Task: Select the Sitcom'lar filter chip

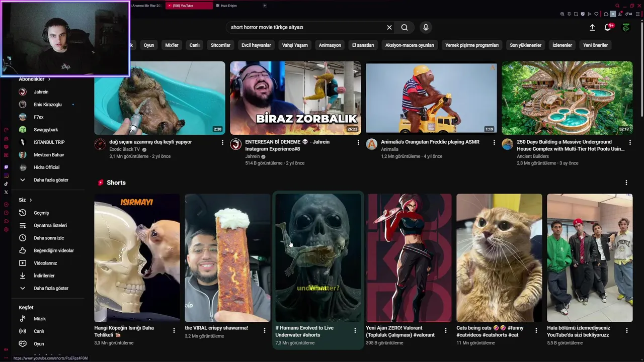Action: pyautogui.click(x=220, y=45)
